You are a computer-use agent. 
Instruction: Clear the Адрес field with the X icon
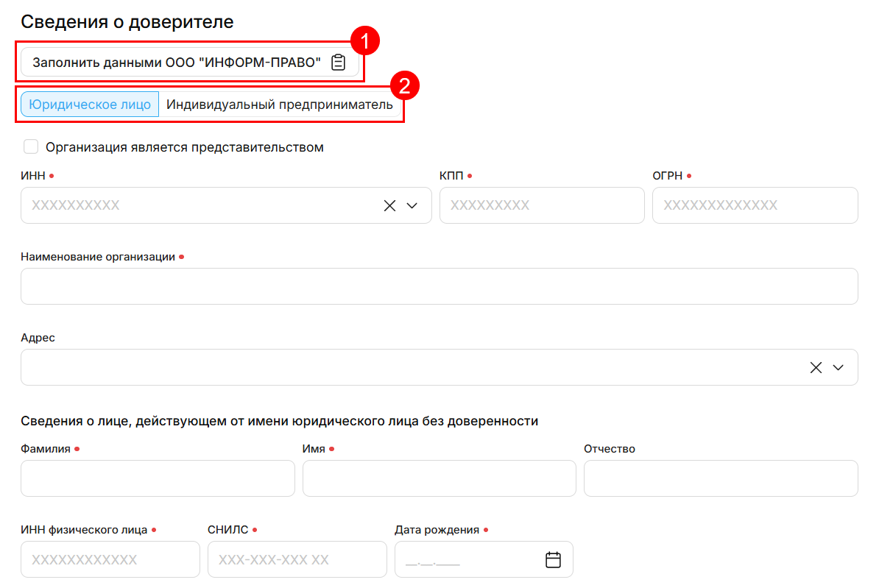point(816,367)
